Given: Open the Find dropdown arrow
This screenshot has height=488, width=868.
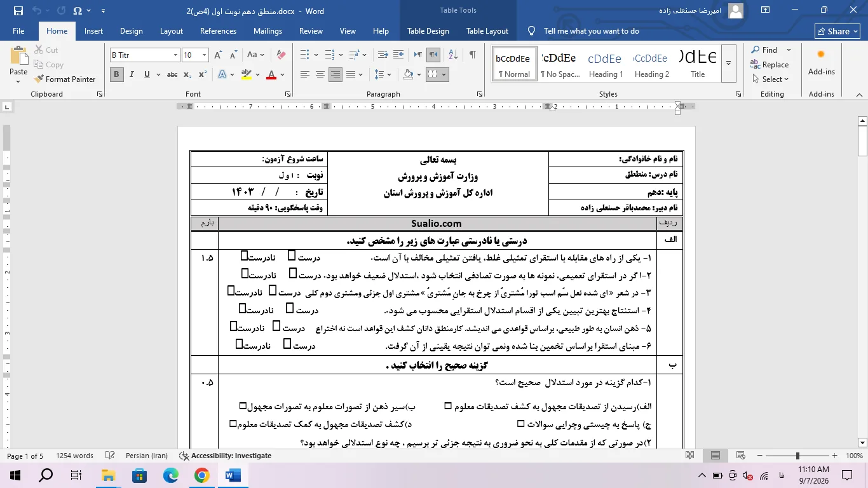Looking at the screenshot, I should [x=789, y=50].
